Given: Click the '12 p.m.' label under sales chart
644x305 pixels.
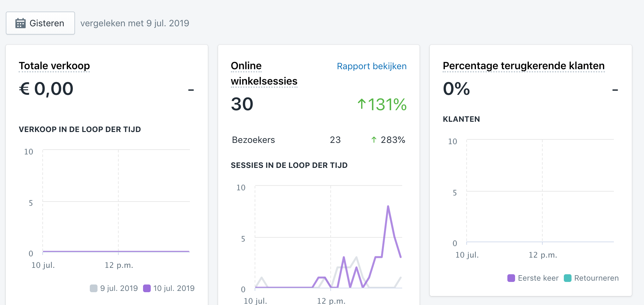Looking at the screenshot, I should (119, 265).
